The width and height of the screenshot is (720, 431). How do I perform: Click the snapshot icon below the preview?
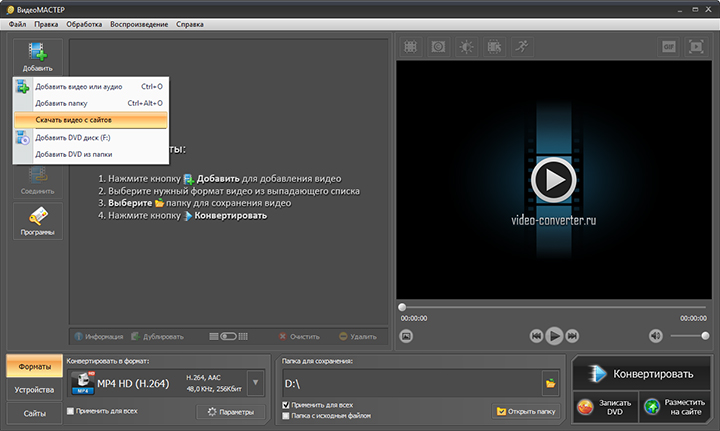(406, 336)
